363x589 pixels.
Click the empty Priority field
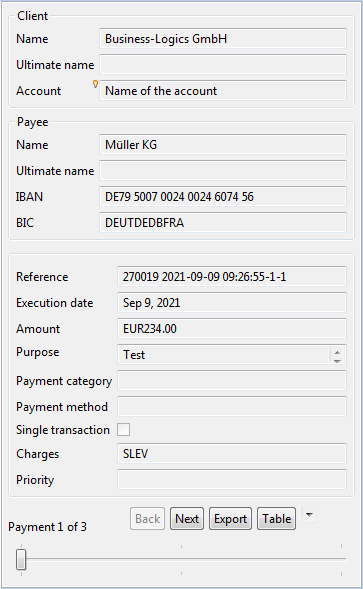(232, 480)
